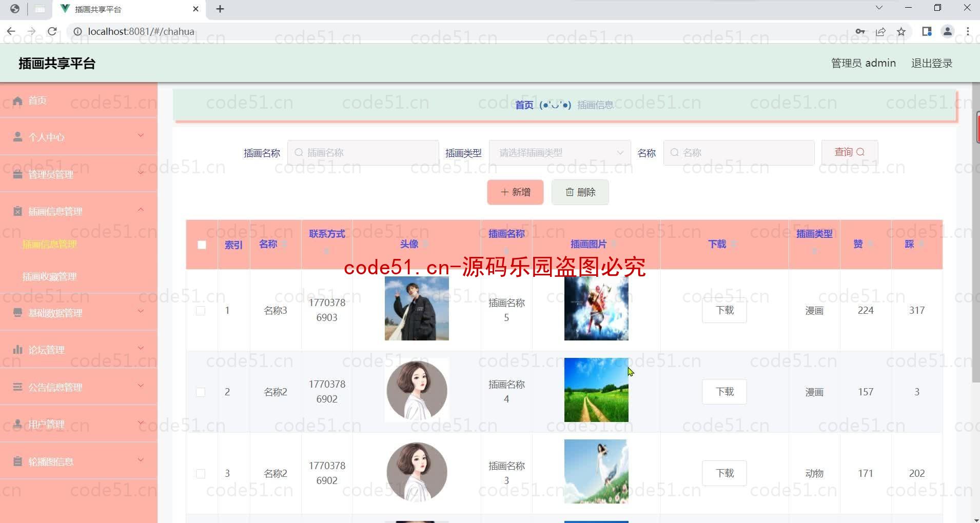Viewport: 980px width, 523px height.
Task: Toggle the select-all checkbox in table header
Action: click(202, 245)
